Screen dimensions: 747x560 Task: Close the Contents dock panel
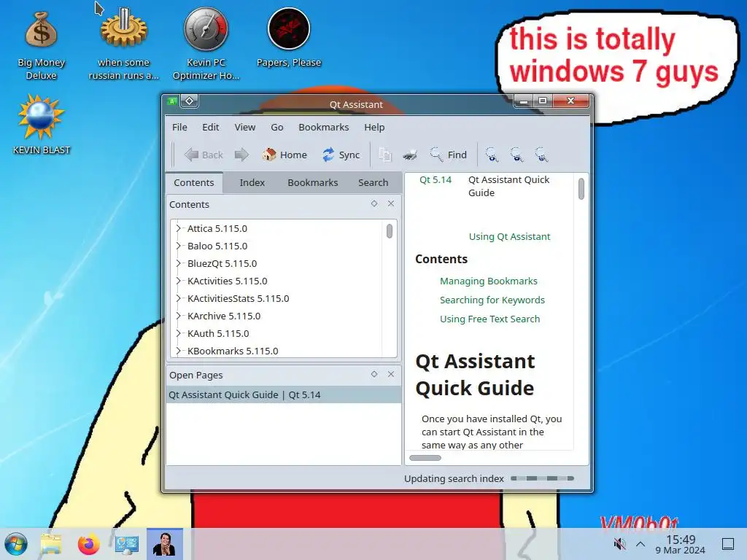[x=391, y=204]
